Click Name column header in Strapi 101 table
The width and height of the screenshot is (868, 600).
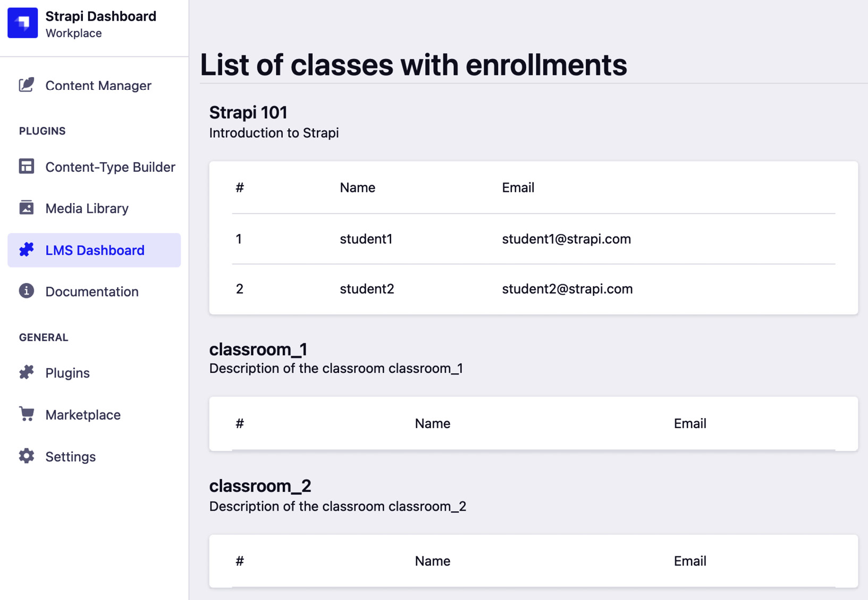coord(358,188)
